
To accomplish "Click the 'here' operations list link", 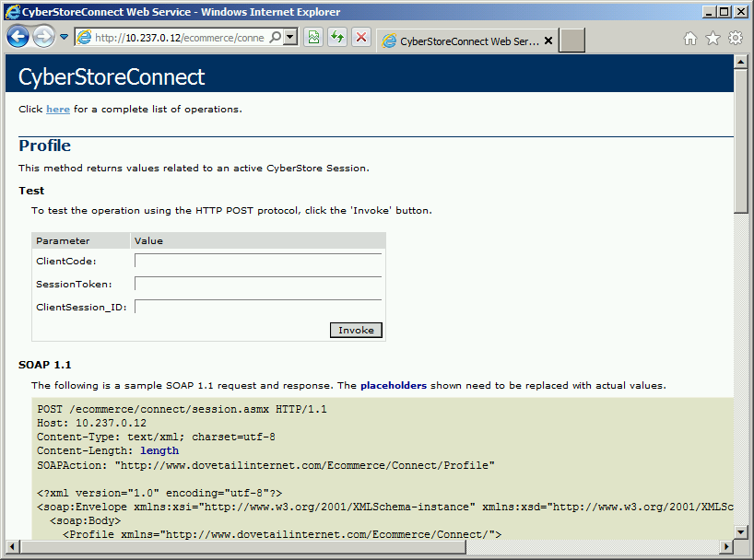I will [58, 109].
